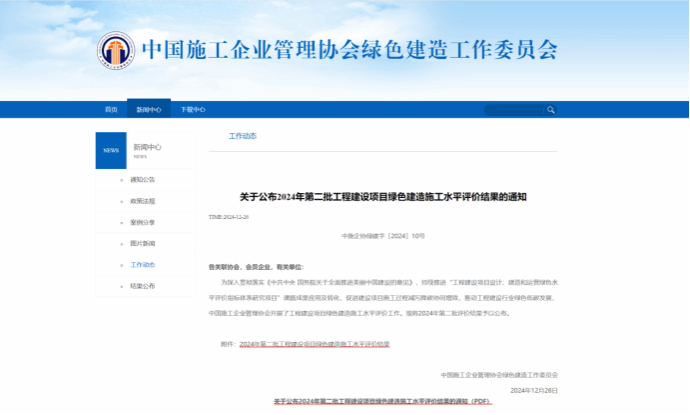Open the 下载中心 navigation menu item
The height and width of the screenshot is (415, 690).
coord(192,109)
